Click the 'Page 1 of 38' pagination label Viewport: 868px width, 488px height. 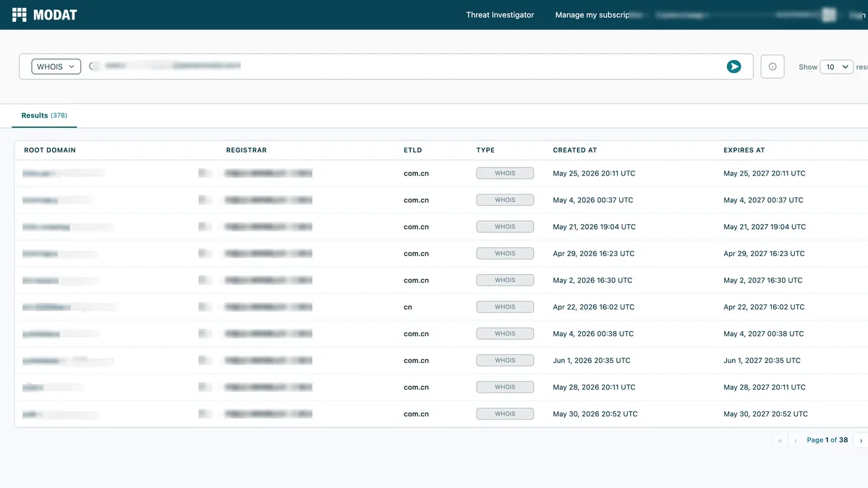coord(827,440)
